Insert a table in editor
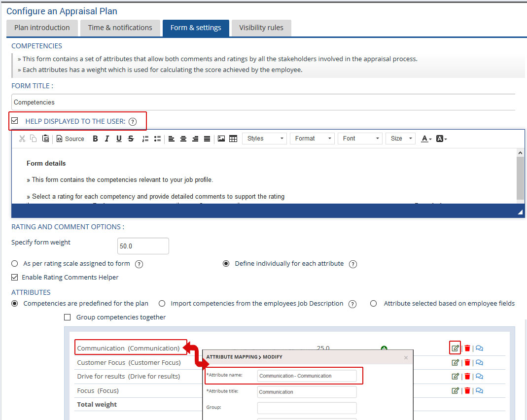This screenshot has width=527, height=420. click(x=233, y=139)
